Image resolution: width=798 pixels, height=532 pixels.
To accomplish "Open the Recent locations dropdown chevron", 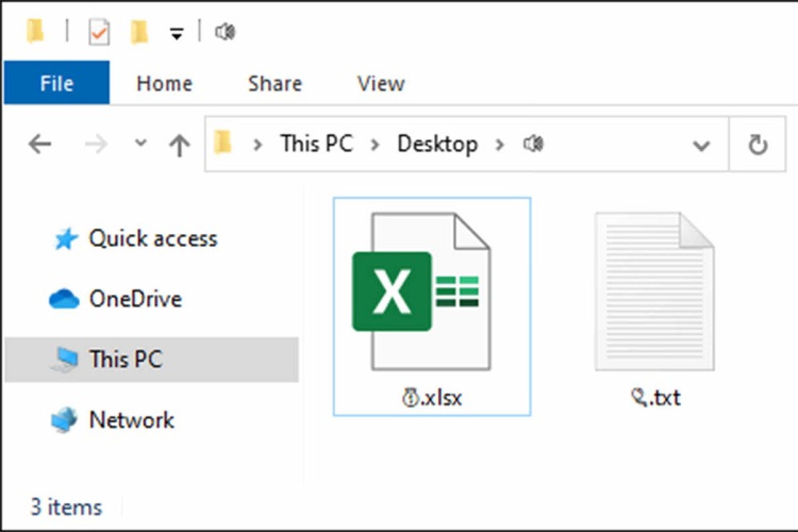I will [x=141, y=143].
